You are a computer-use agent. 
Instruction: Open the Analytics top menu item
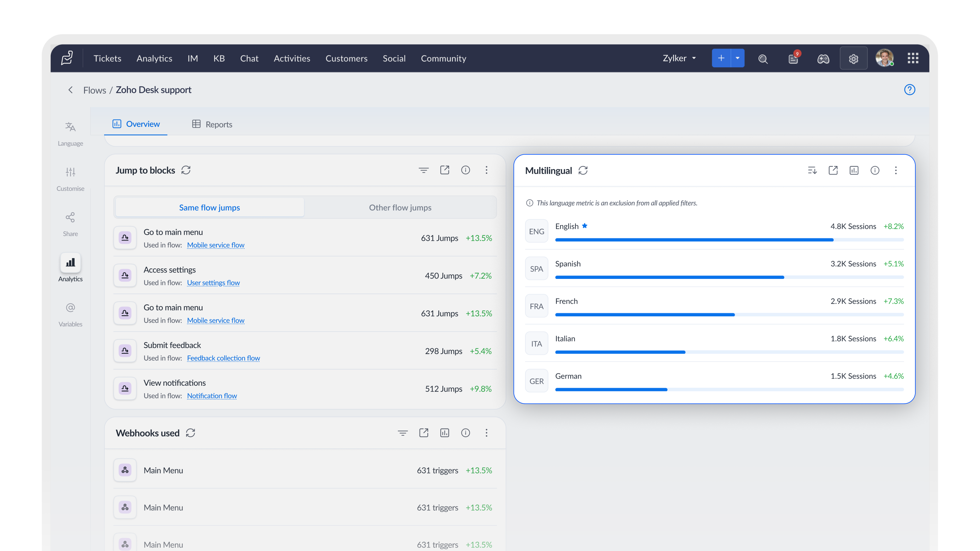(154, 58)
